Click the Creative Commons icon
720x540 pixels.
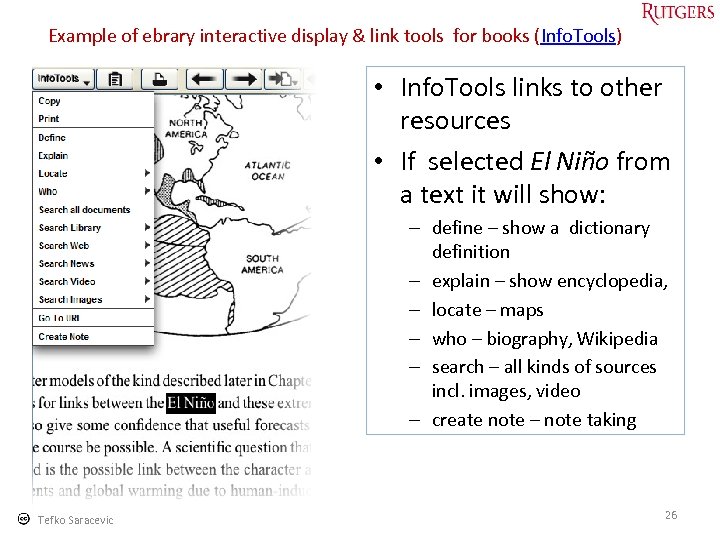pos(23,519)
